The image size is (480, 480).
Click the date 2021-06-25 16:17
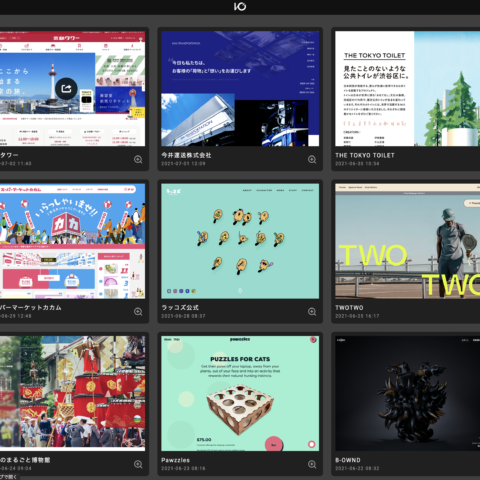(357, 316)
